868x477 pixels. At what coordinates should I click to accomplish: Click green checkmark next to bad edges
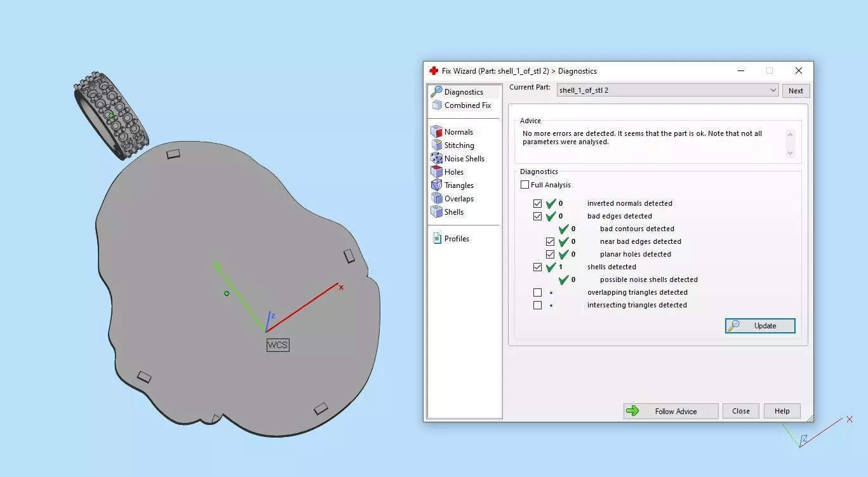click(x=551, y=216)
